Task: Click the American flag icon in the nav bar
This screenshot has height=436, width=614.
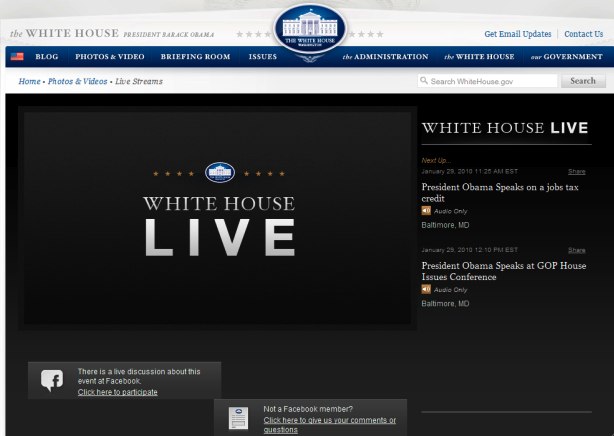Action: click(x=17, y=56)
